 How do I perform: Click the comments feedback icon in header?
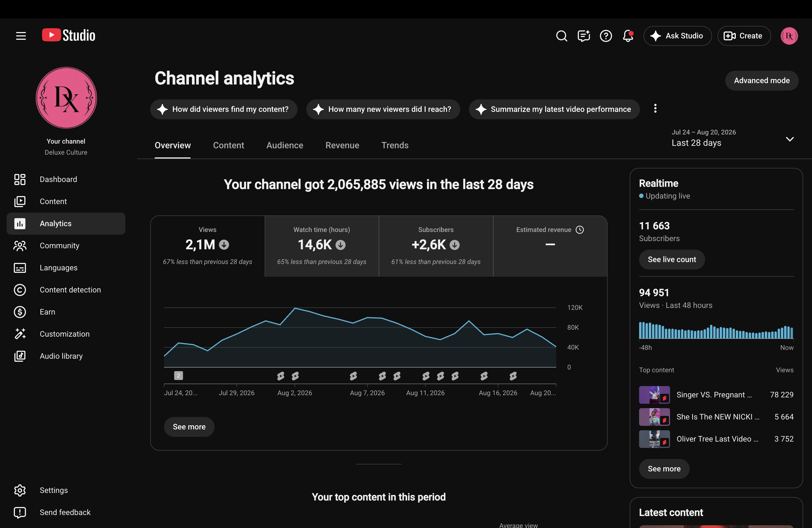tap(583, 36)
